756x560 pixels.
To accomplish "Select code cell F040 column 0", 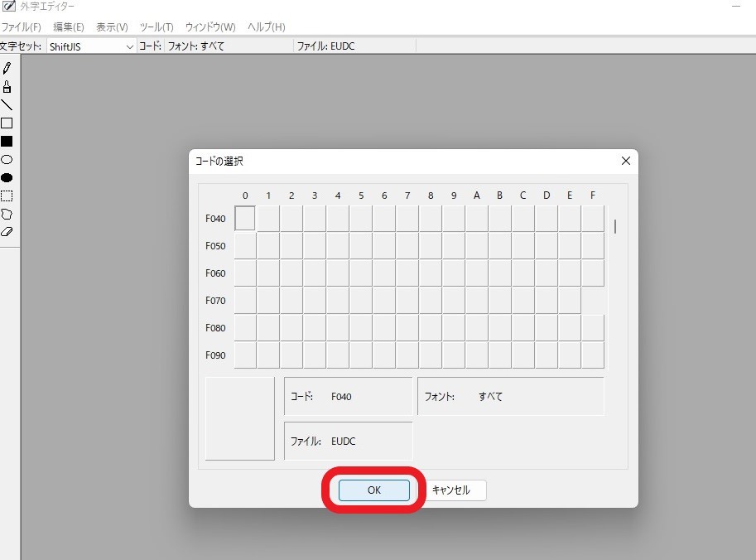I will [245, 219].
